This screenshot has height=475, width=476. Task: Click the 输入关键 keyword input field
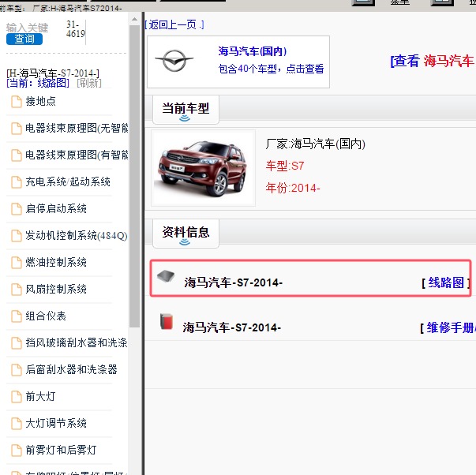(x=28, y=28)
